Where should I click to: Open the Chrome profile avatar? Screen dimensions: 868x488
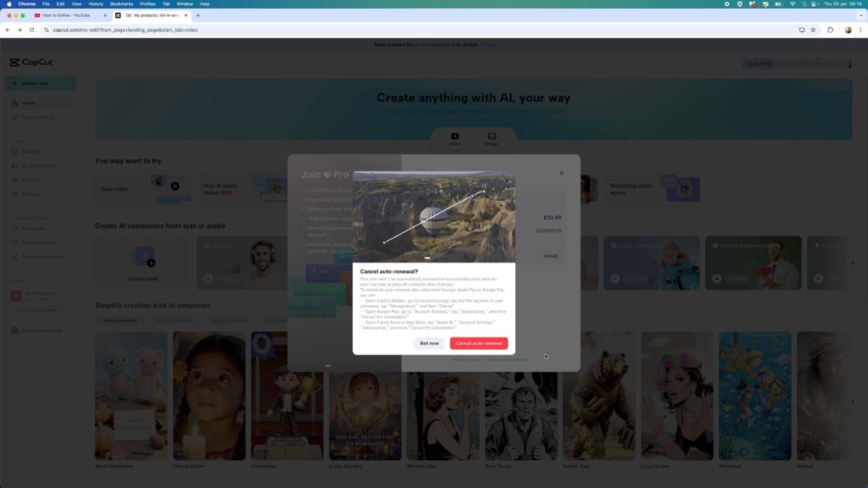848,30
